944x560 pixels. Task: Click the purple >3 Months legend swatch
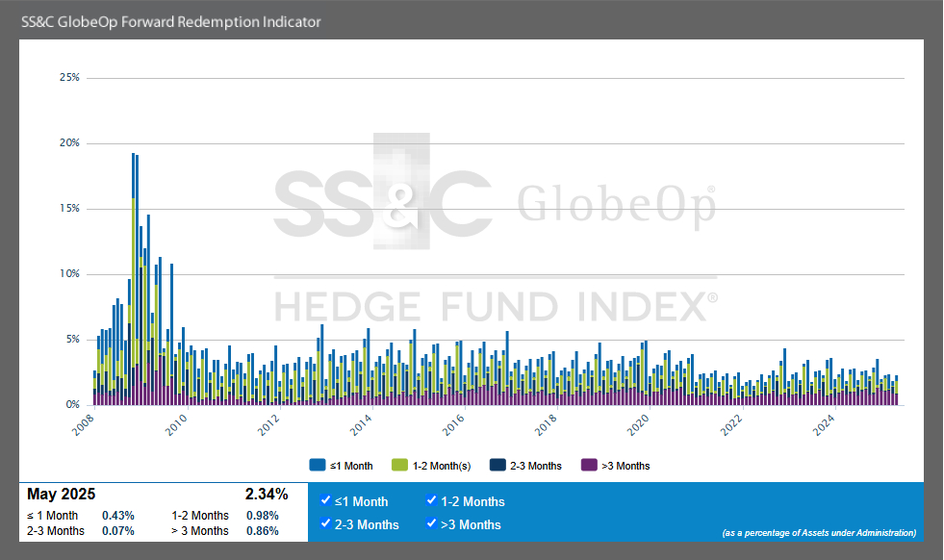[x=589, y=466]
